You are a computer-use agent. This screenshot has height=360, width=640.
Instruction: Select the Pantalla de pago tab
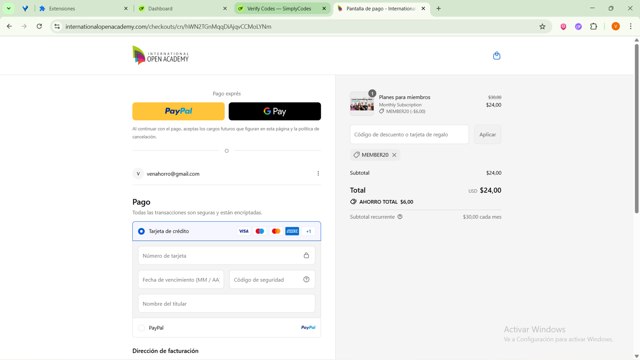pos(381,8)
